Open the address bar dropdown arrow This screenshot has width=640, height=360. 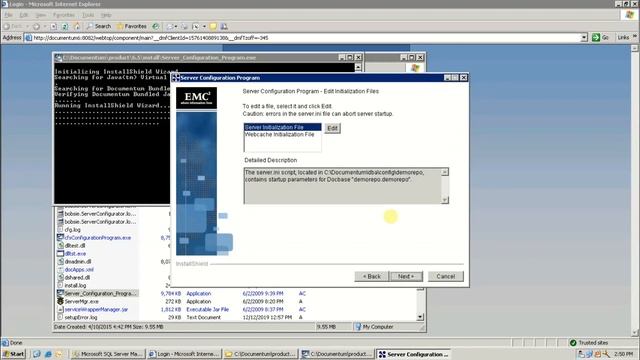584,38
